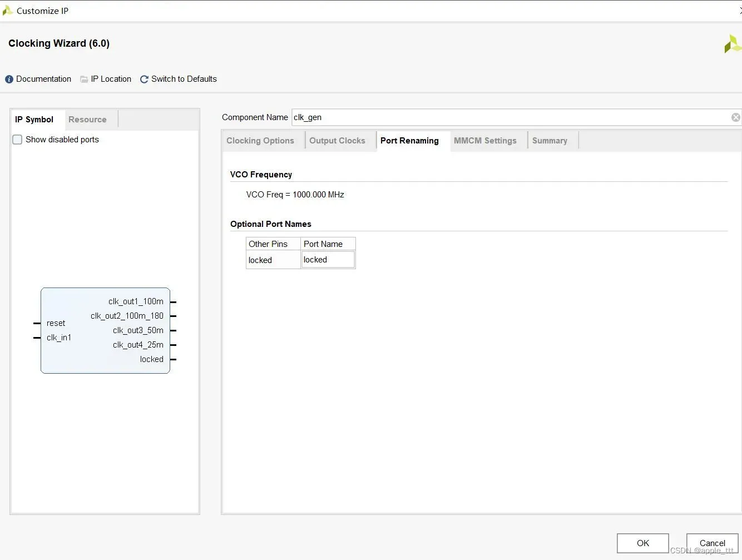Click the locked cell under Other Pins
The height and width of the screenshot is (560, 742).
(x=273, y=260)
